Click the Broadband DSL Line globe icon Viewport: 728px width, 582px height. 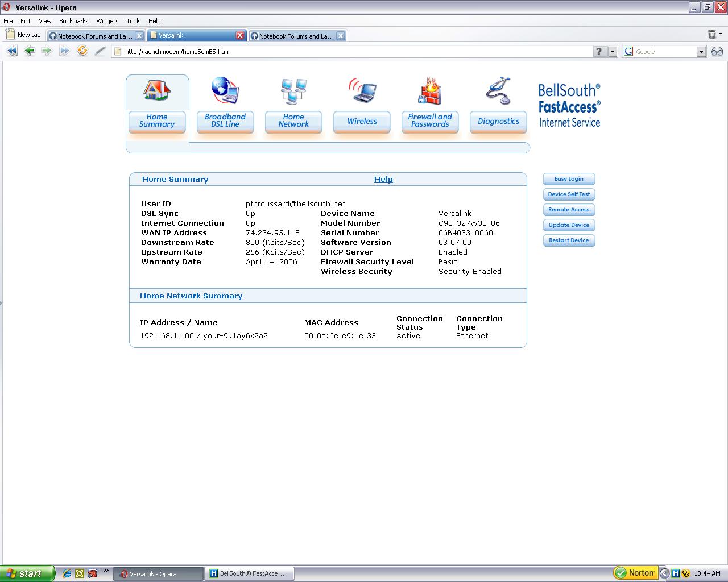[x=225, y=90]
